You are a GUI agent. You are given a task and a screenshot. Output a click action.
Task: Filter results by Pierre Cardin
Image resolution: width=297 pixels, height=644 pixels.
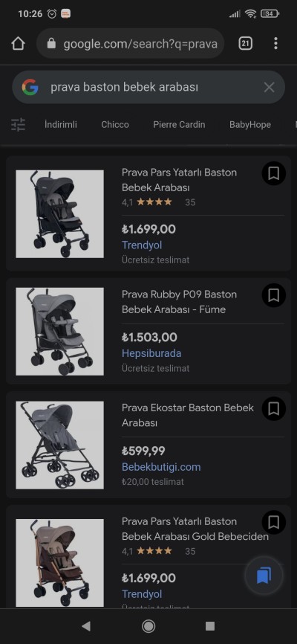pyautogui.click(x=179, y=124)
